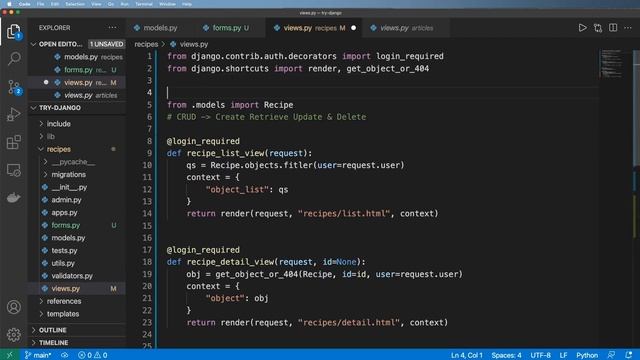
Task: Open Explorer Views and More Actions ellipsis
Action: click(x=112, y=28)
